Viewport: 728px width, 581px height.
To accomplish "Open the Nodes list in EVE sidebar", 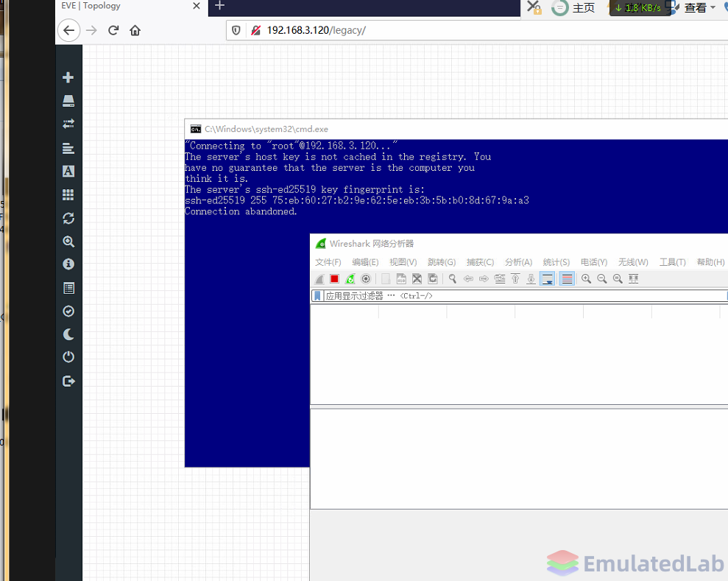I will coord(68,101).
